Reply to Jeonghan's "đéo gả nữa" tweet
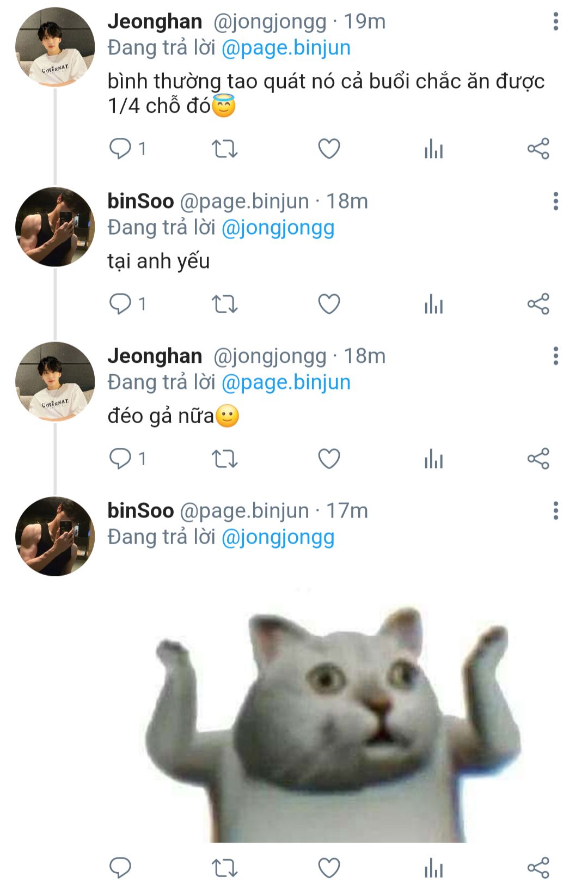The image size is (588, 883). click(x=120, y=459)
